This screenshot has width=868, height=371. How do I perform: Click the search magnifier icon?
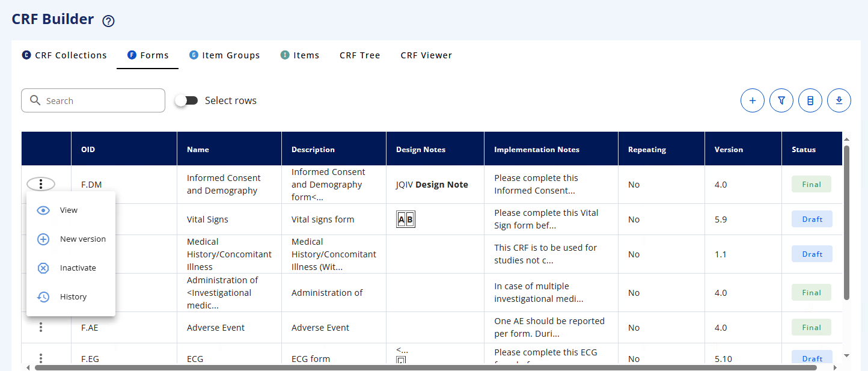35,100
